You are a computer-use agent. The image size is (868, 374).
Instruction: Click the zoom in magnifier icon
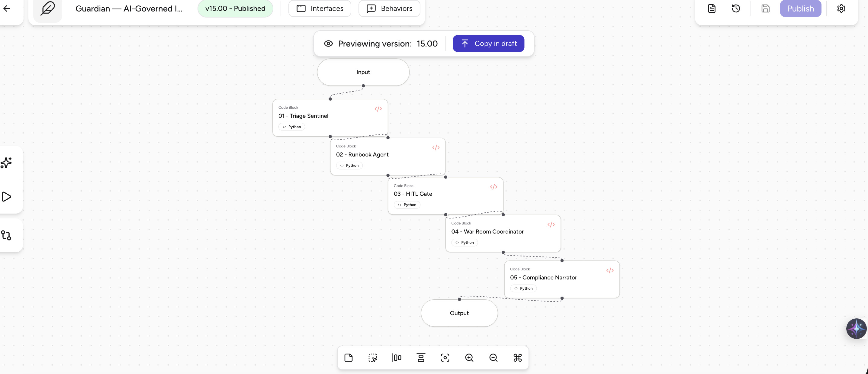pyautogui.click(x=469, y=358)
